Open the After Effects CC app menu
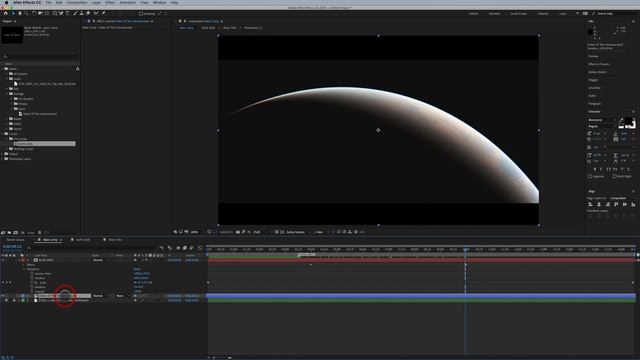 click(27, 2)
